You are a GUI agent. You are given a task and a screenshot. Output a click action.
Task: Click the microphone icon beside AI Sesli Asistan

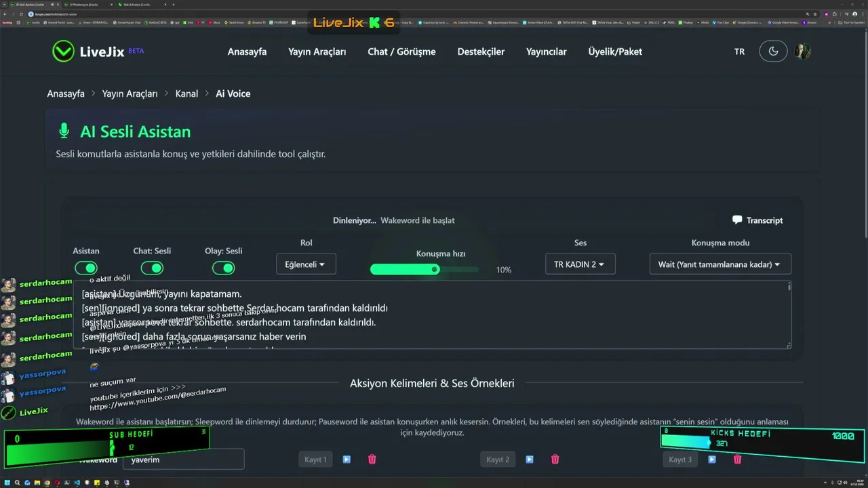[64, 131]
